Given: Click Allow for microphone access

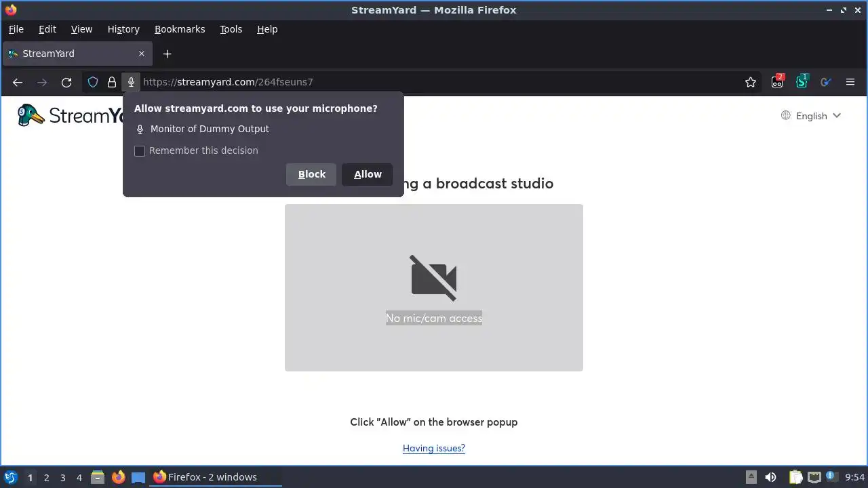Looking at the screenshot, I should 368,174.
